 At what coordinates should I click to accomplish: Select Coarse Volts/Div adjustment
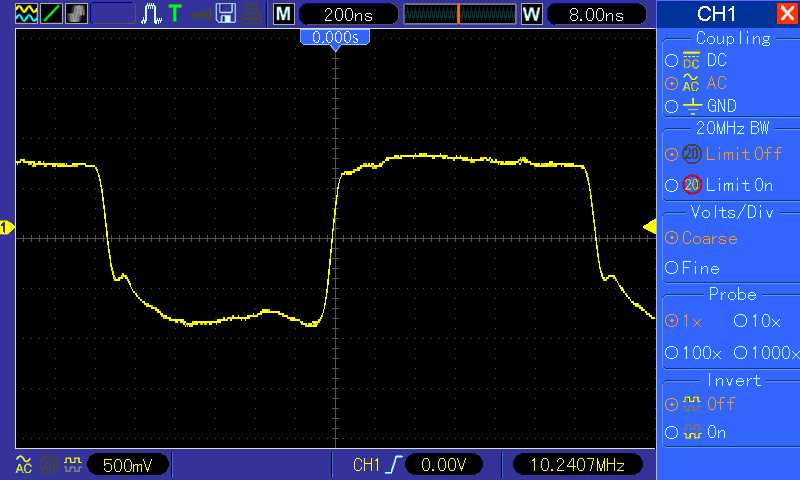[x=671, y=238]
